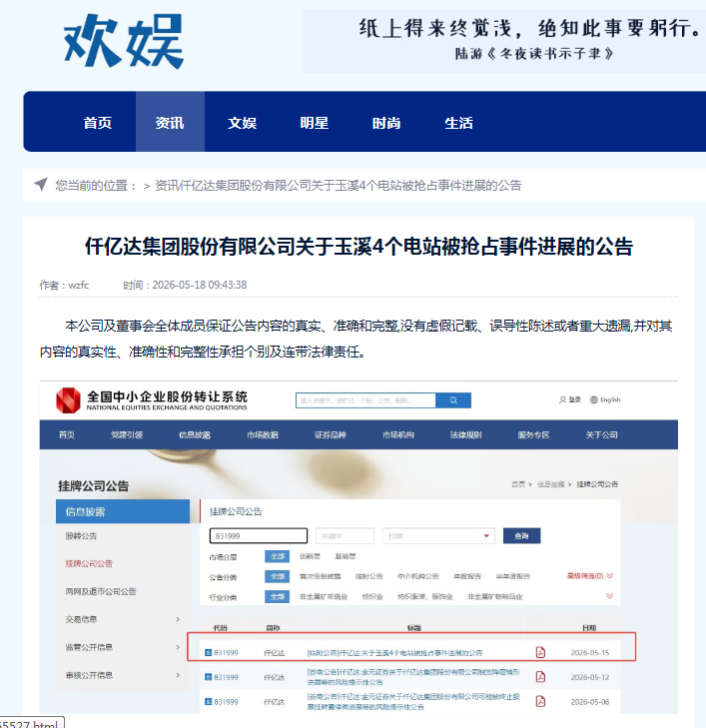Expand the 交易信息 sidebar arrow
706x728 pixels.
[178, 619]
